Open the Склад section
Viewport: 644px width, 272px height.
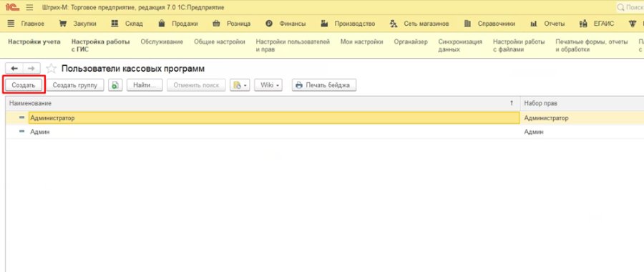[134, 24]
